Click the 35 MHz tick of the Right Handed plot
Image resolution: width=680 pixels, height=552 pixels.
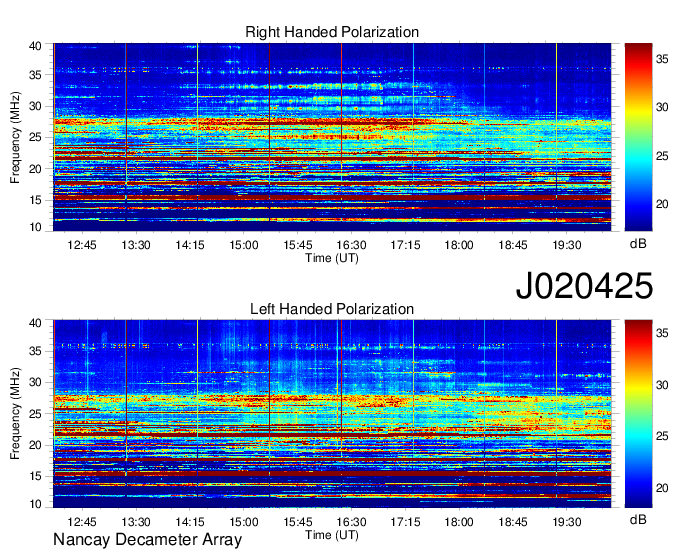click(x=35, y=75)
